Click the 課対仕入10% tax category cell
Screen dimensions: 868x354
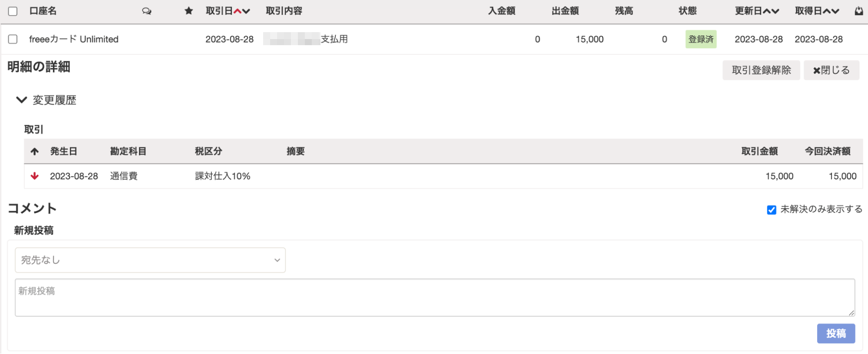[223, 176]
